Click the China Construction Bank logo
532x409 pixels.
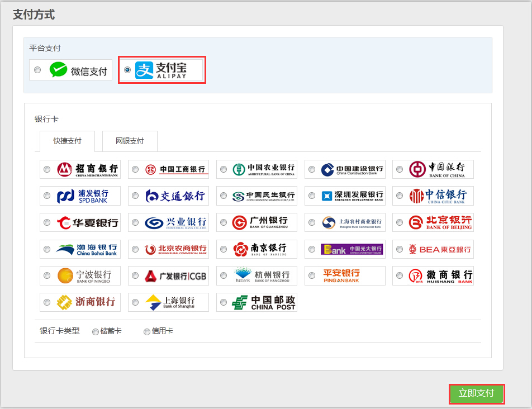(x=352, y=169)
